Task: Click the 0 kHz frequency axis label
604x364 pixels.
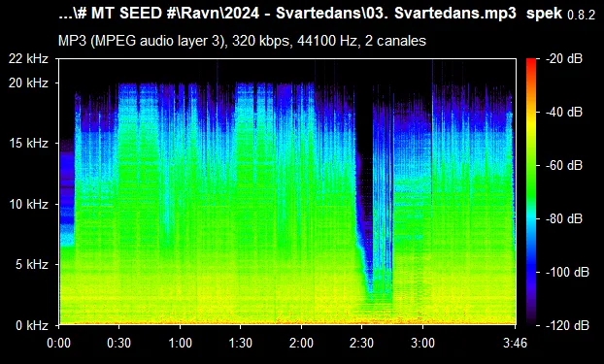Action: click(x=32, y=325)
